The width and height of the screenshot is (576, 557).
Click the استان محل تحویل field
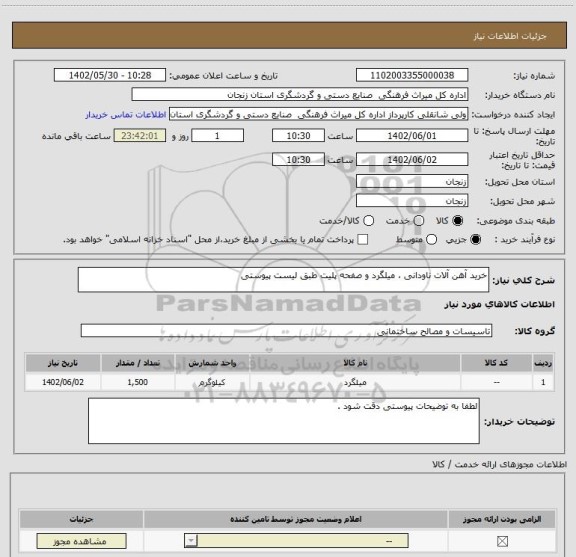point(412,182)
